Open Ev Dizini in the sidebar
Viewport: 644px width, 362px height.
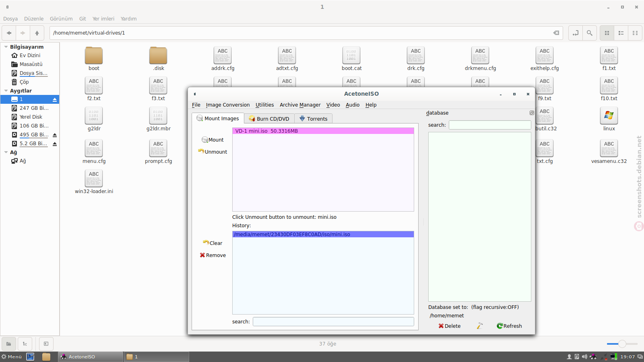pyautogui.click(x=30, y=55)
